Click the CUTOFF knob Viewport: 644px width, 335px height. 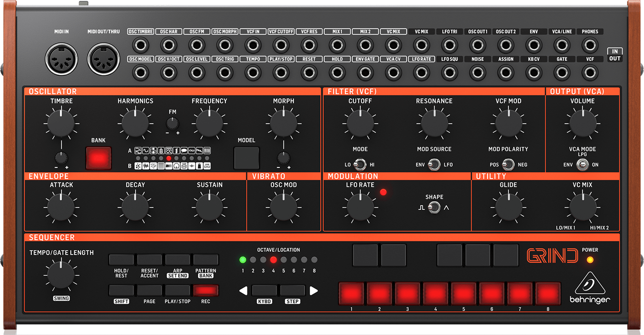[360, 123]
